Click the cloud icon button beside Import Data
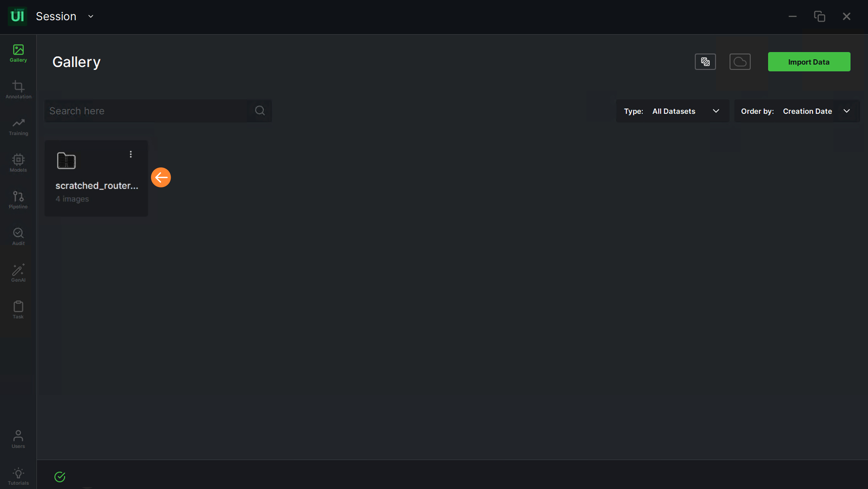Image resolution: width=868 pixels, height=489 pixels. [740, 62]
